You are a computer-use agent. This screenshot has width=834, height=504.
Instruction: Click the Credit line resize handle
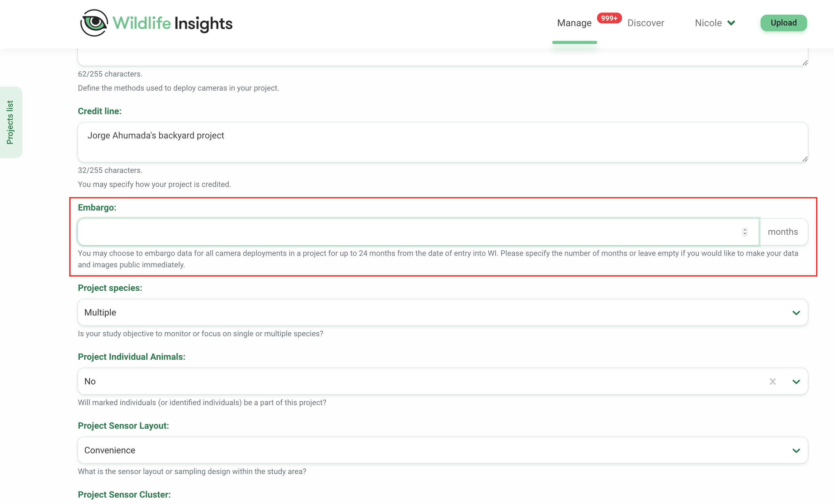[x=805, y=159]
